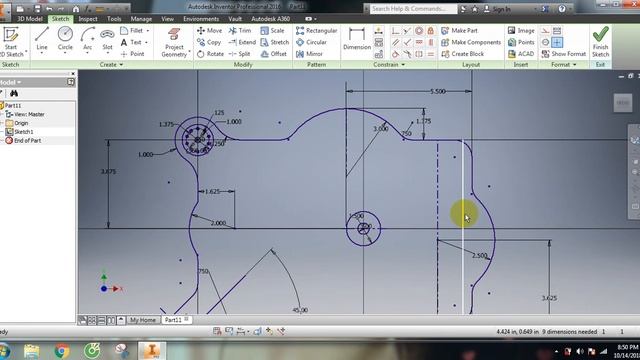Switch to the View tab
This screenshot has height=360, width=640.
tap(167, 19)
